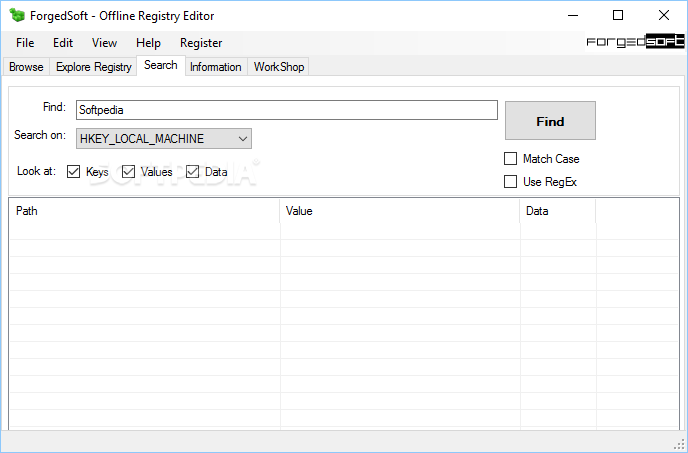Sort results by the Data column header
This screenshot has height=453, width=688.
tap(558, 211)
